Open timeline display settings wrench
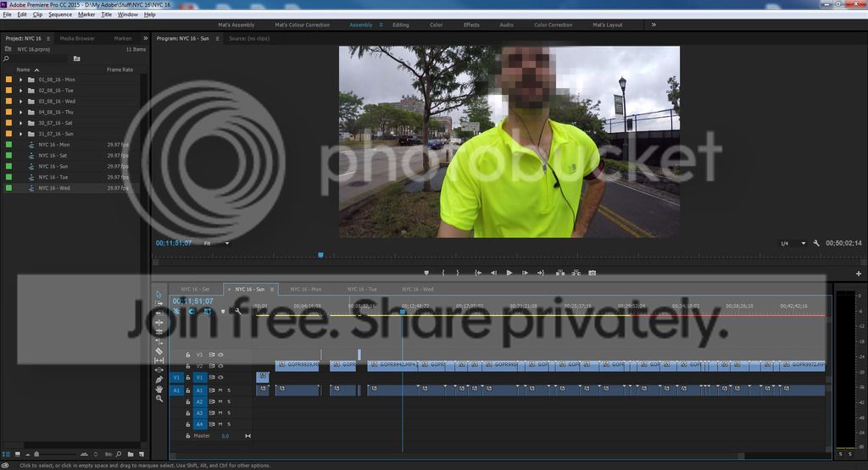Viewport: 868px width, 470px height. (238, 311)
